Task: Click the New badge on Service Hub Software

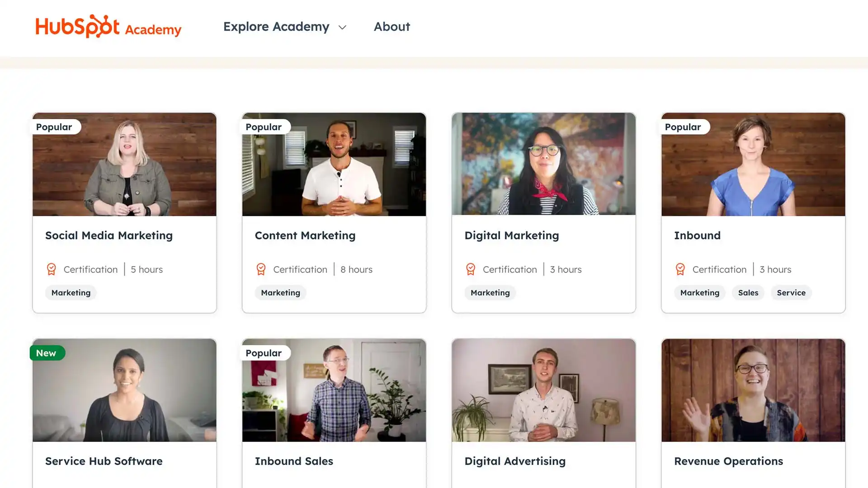Action: 47,353
